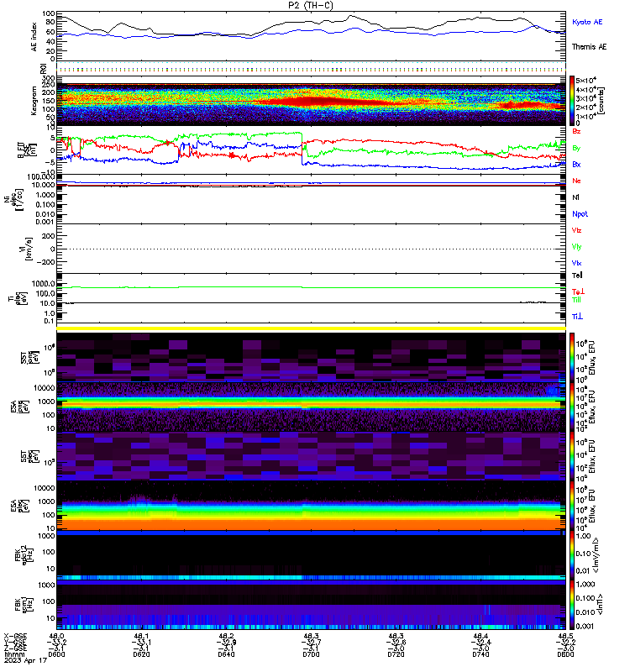630x672 pixels.
Task: Click the <|mV/m|> colorbar unit label
Action: (596, 555)
